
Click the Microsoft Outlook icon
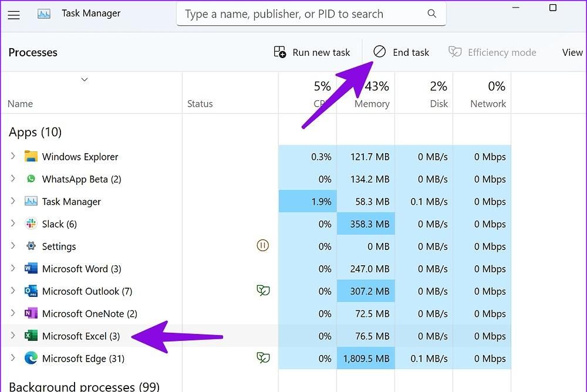[31, 291]
